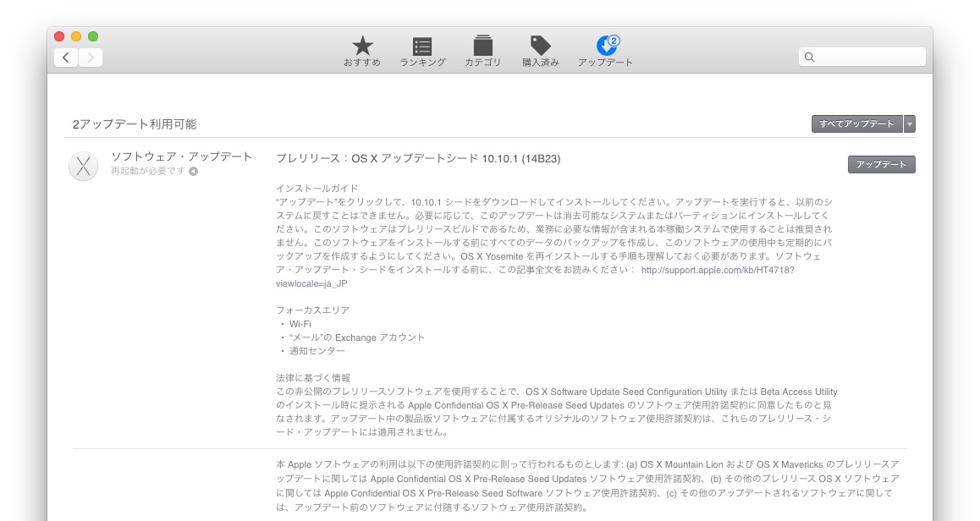Click the インストールガイド section label
The image size is (980, 521).
[x=317, y=188]
